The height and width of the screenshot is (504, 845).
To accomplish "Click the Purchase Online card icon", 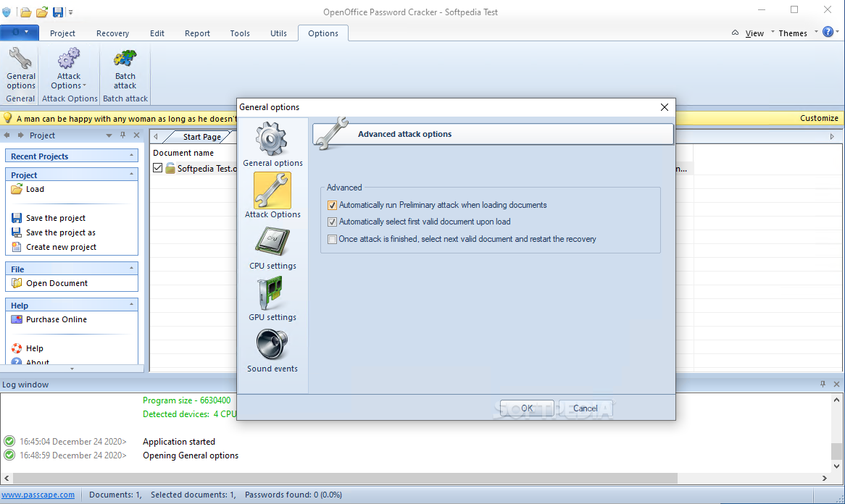I will pyautogui.click(x=17, y=319).
